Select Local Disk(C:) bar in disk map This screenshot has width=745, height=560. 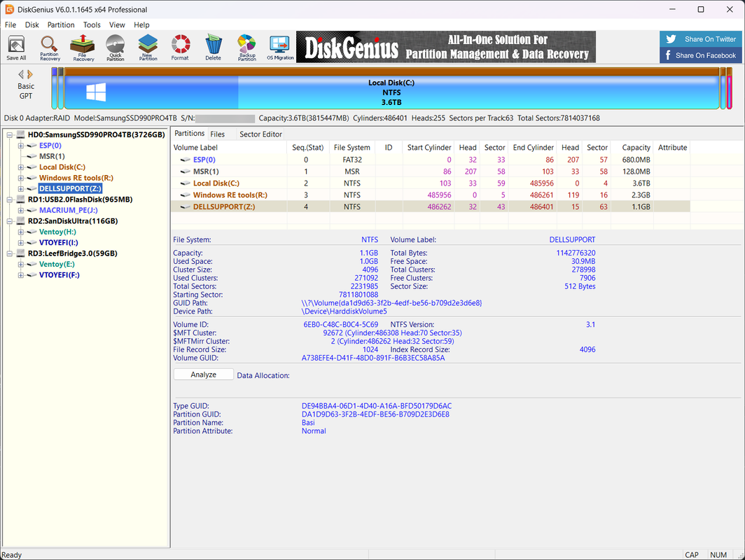coord(391,90)
